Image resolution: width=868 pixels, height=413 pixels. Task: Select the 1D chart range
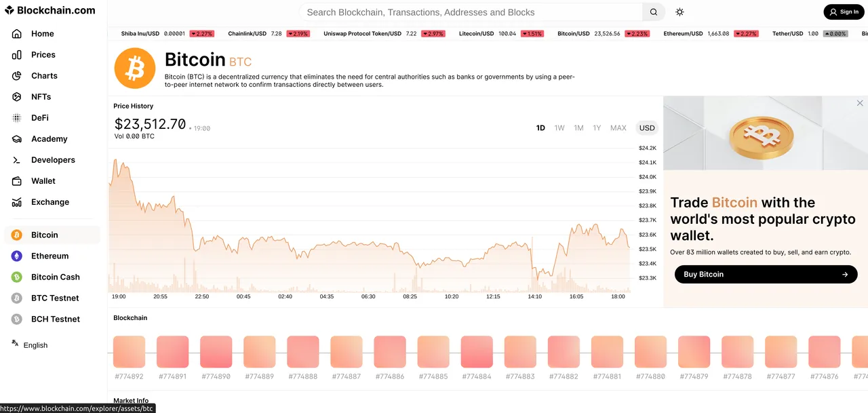pos(540,128)
